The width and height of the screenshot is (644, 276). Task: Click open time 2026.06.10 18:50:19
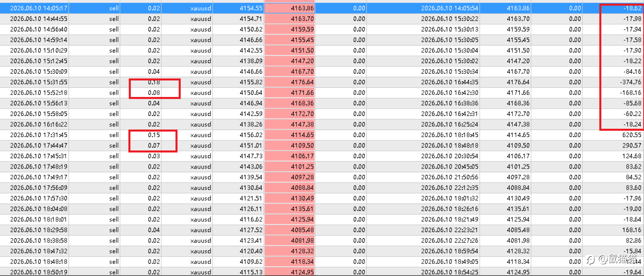(39, 272)
